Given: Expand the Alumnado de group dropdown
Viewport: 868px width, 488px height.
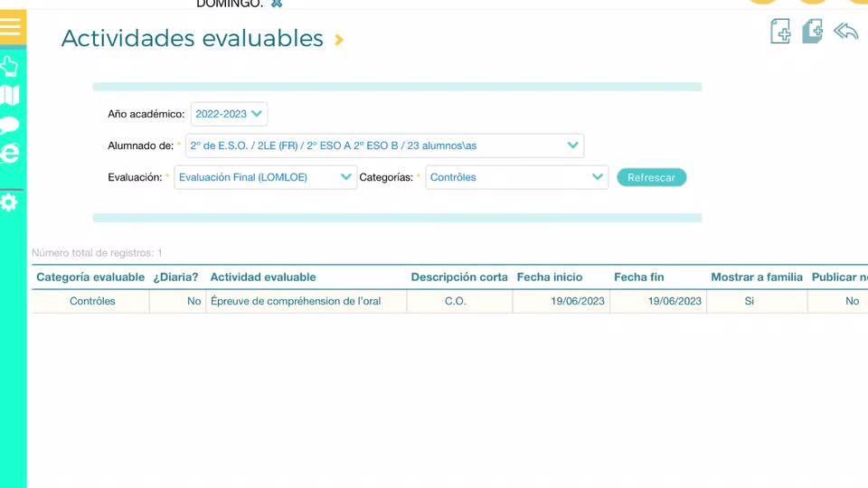Looking at the screenshot, I should [385, 145].
